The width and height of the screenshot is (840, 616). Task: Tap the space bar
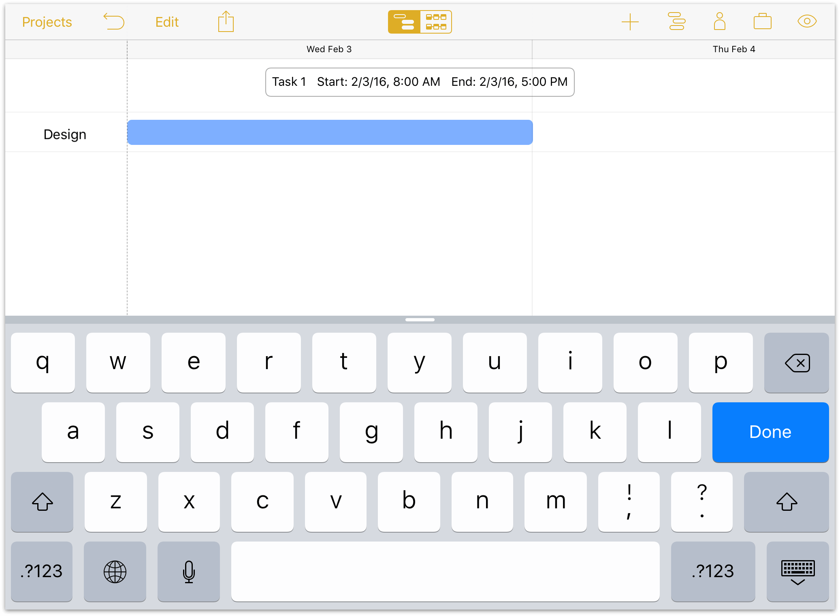(445, 571)
